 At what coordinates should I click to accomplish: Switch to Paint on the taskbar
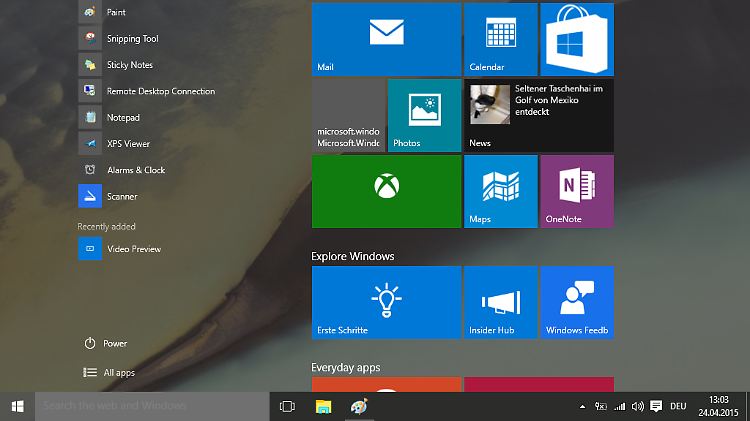point(359,407)
